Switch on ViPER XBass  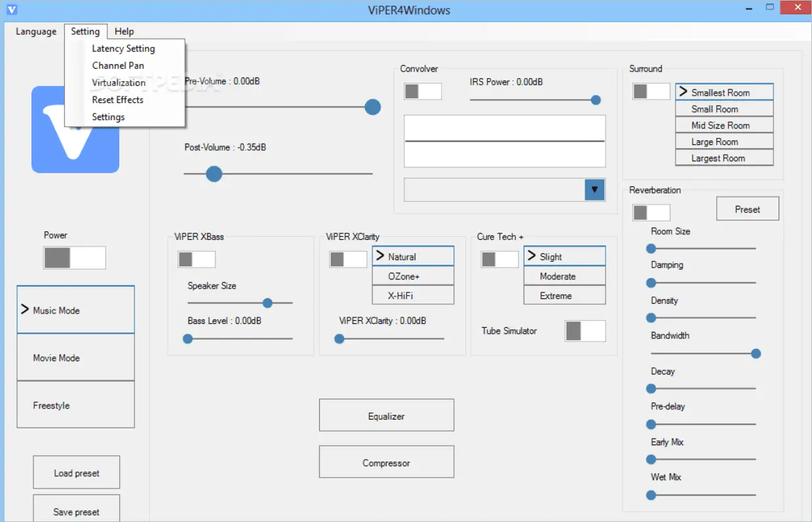(x=197, y=259)
